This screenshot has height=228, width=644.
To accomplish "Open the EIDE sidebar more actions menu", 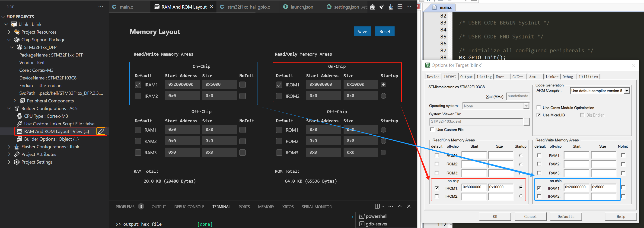I will [x=101, y=7].
